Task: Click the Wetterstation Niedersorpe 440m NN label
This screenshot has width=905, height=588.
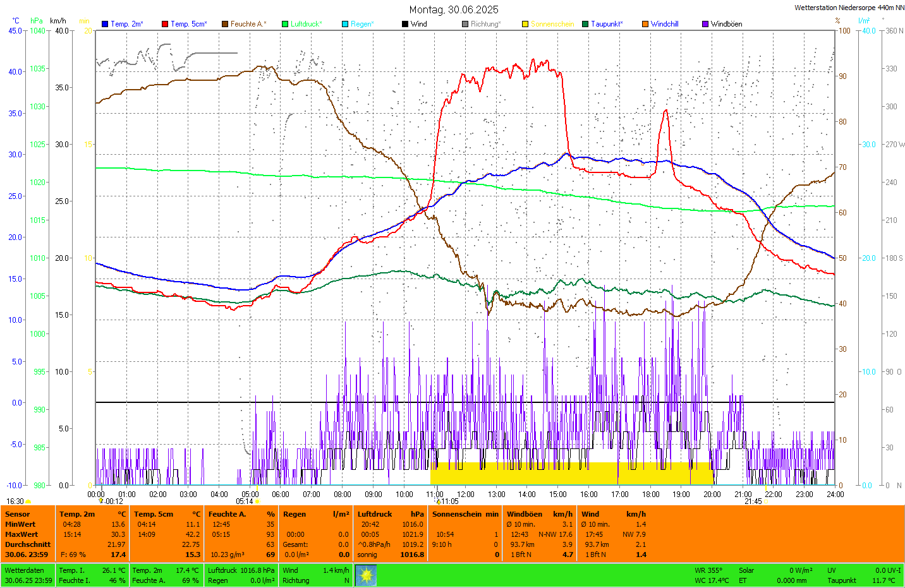Action: (x=849, y=8)
